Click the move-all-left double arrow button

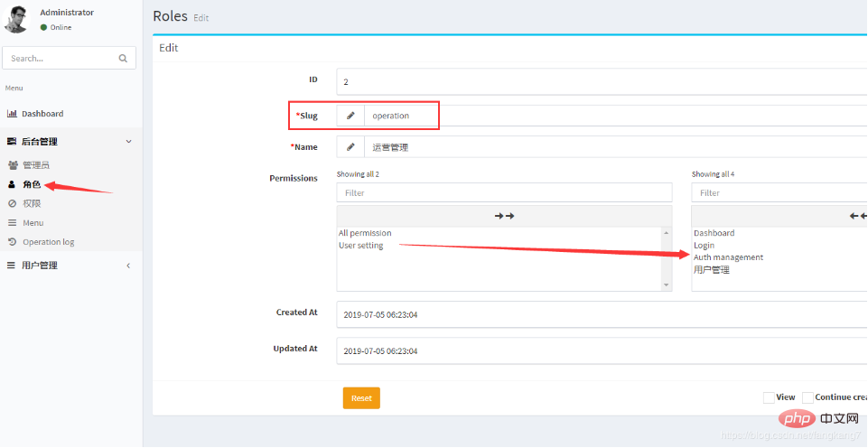point(858,216)
